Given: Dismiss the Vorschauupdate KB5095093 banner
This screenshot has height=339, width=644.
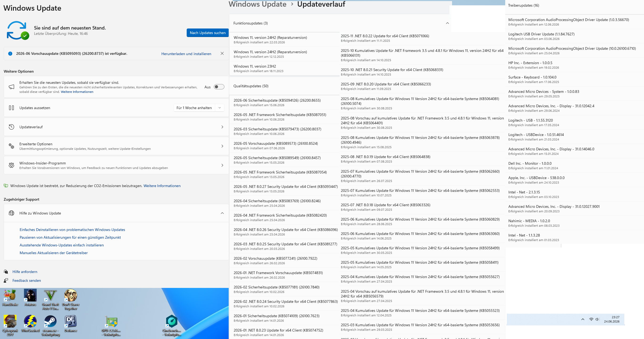Looking at the screenshot, I should pyautogui.click(x=222, y=53).
